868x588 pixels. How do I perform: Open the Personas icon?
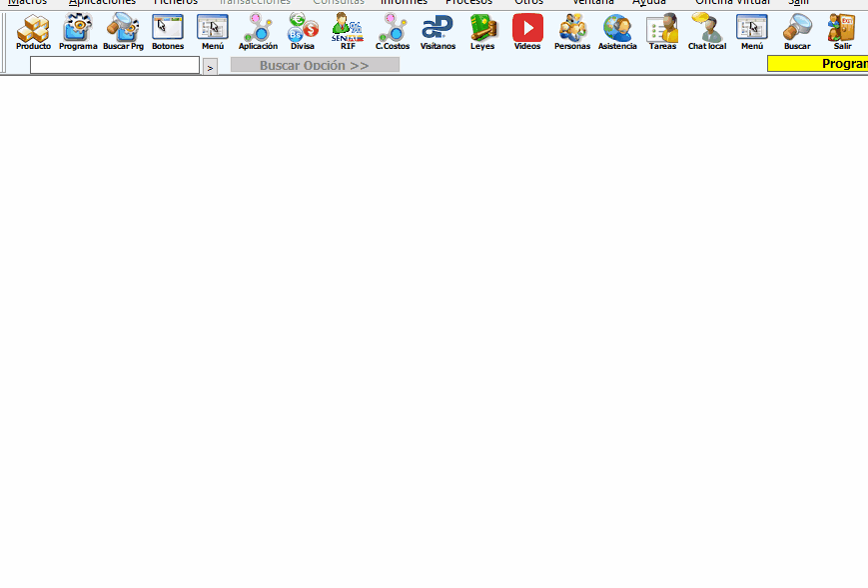(x=572, y=30)
